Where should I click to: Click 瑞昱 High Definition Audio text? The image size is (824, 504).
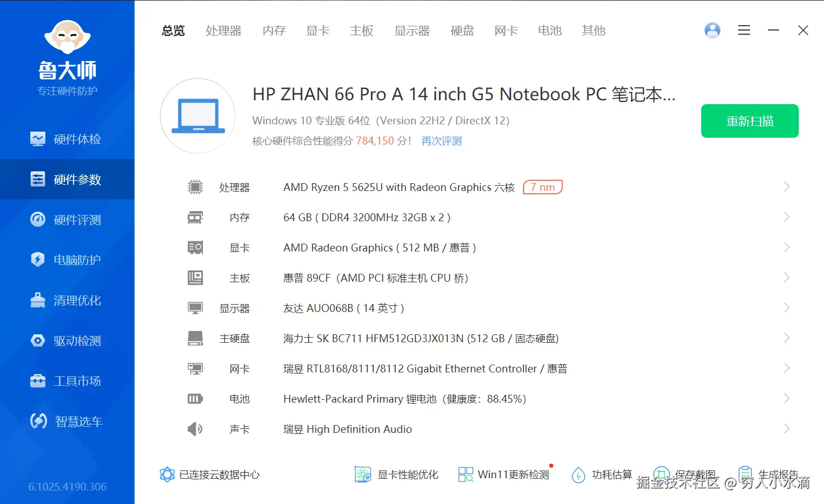coord(348,430)
